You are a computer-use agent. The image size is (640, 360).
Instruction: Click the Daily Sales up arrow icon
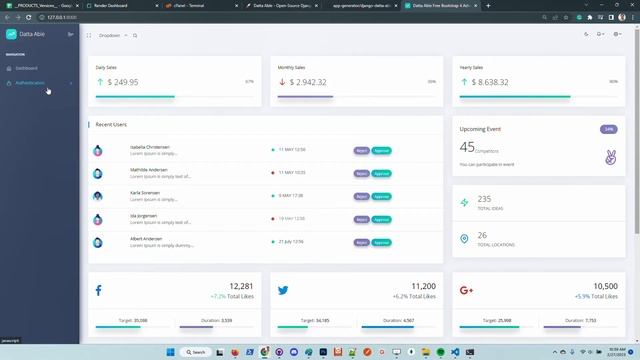tap(100, 82)
